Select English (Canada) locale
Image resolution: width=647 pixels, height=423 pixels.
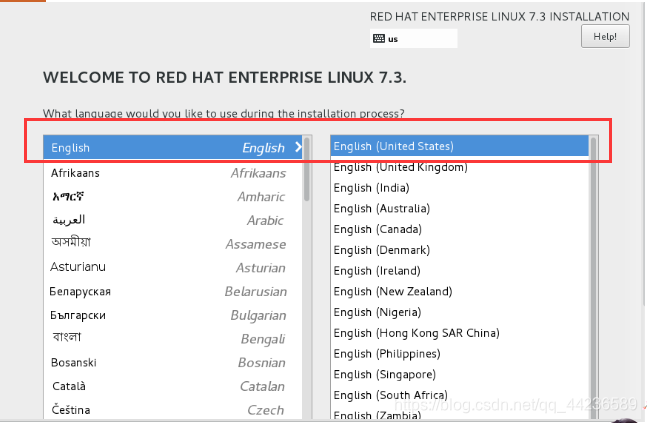[460, 229]
